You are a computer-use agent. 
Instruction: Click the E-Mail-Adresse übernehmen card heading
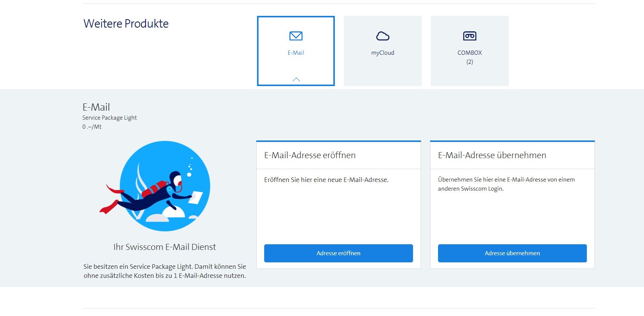[x=492, y=155]
